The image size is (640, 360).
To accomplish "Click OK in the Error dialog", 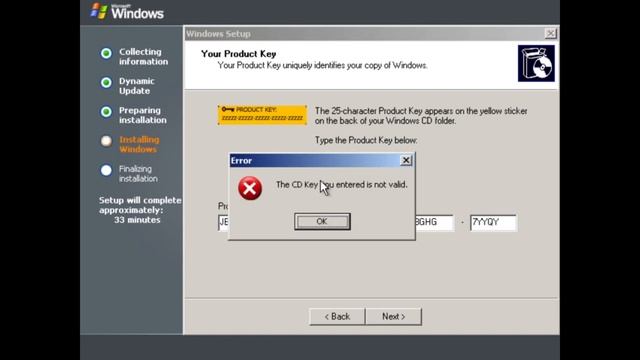I will [x=322, y=221].
